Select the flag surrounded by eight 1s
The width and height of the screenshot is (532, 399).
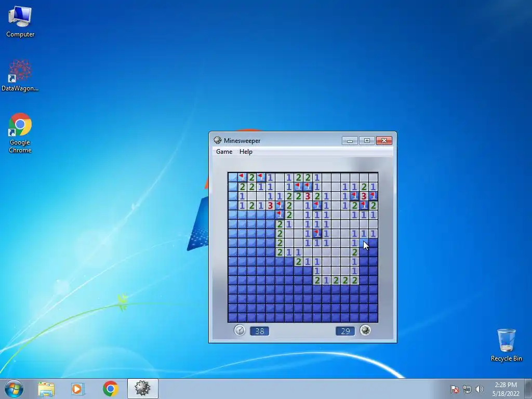(317, 233)
